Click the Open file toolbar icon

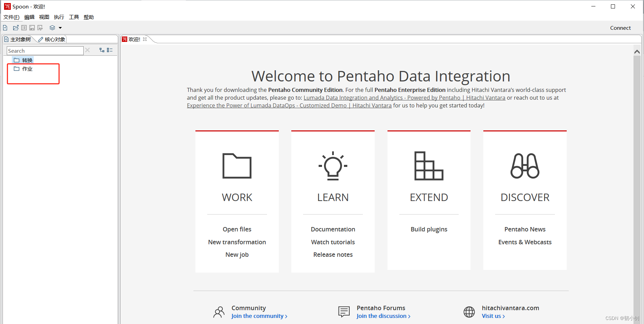(x=16, y=28)
